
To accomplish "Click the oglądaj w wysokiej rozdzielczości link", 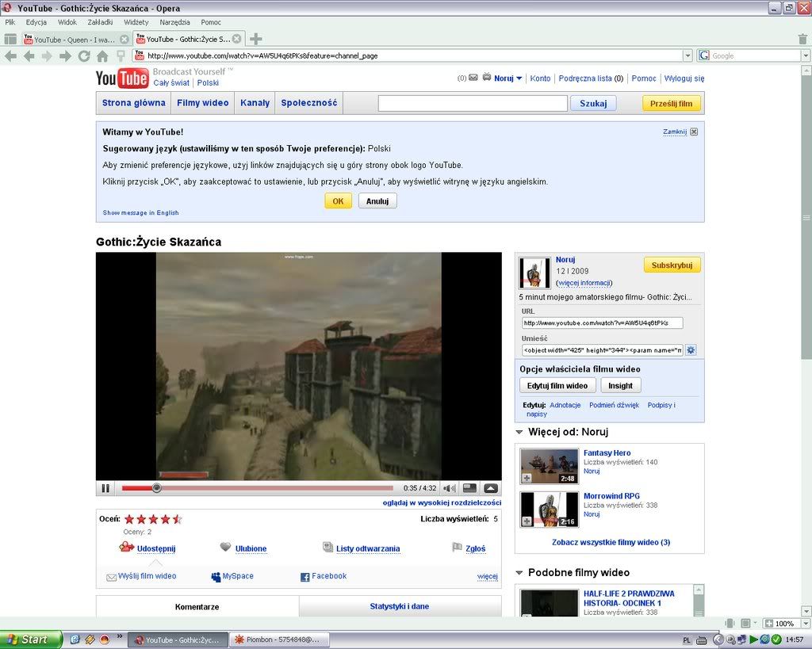I will [x=442, y=502].
